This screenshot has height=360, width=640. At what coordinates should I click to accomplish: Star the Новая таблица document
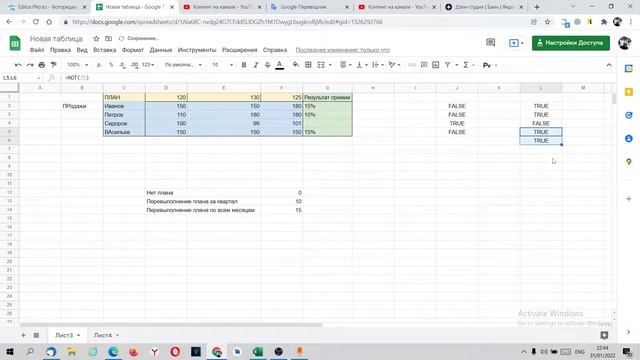pos(96,38)
